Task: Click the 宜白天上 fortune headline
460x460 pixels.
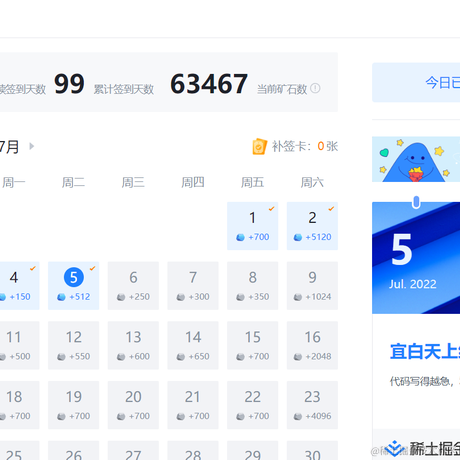Action: [425, 351]
